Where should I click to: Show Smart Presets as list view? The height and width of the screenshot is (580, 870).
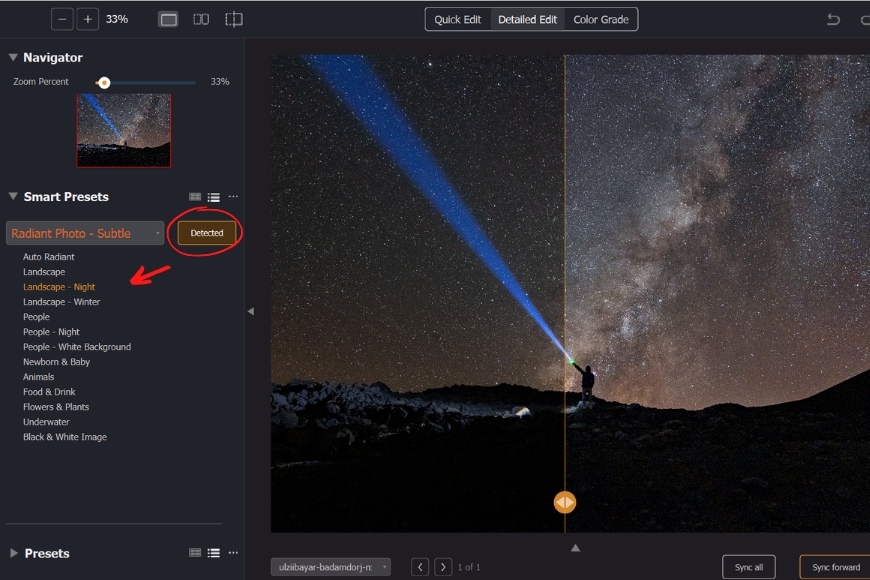(214, 197)
